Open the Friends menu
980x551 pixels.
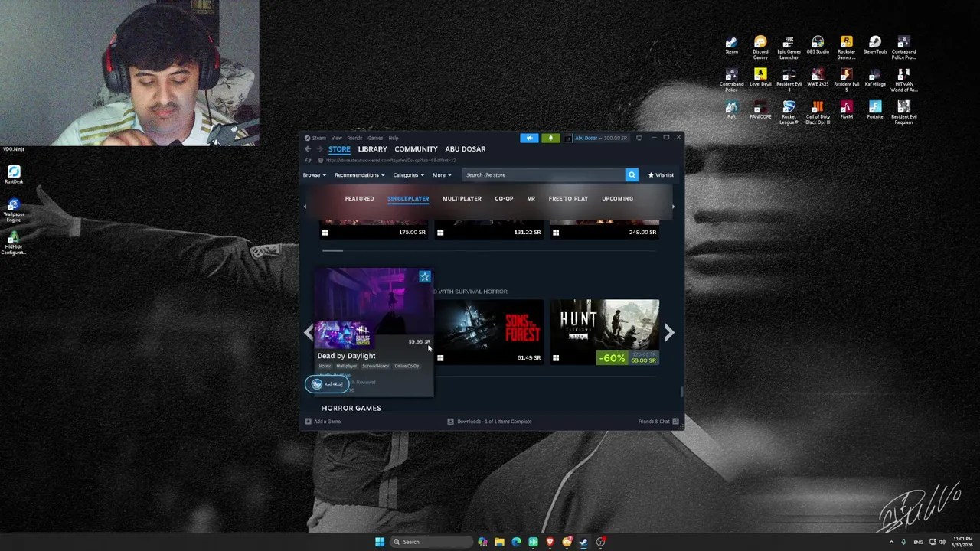(x=354, y=139)
